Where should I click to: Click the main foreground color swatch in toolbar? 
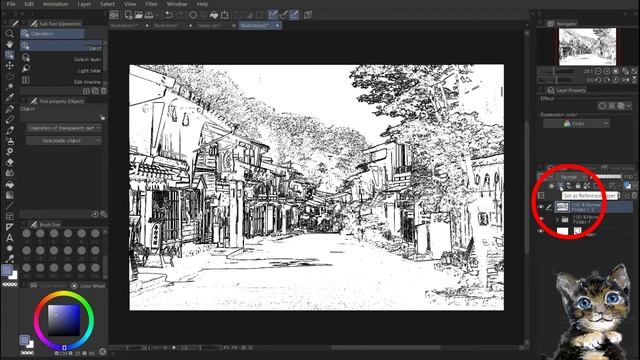click(x=7, y=270)
